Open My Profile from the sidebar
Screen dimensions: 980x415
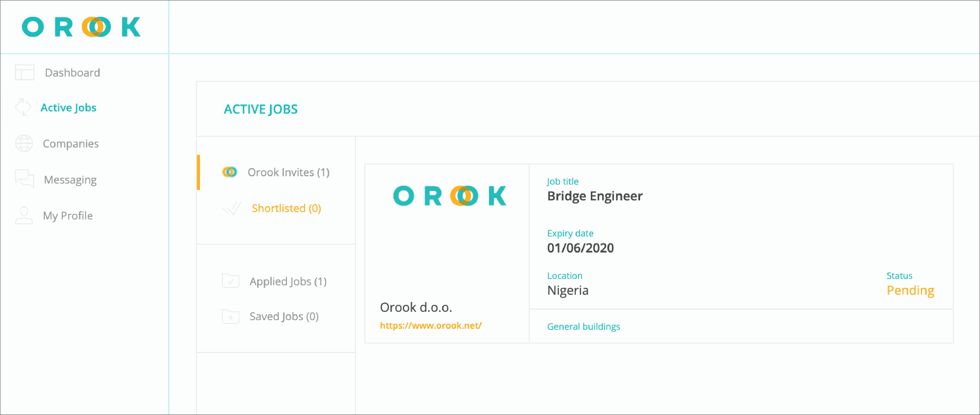point(68,216)
